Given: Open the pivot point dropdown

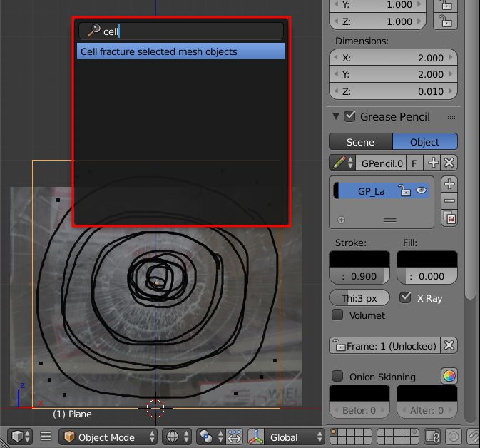Looking at the screenshot, I should pyautogui.click(x=211, y=437).
